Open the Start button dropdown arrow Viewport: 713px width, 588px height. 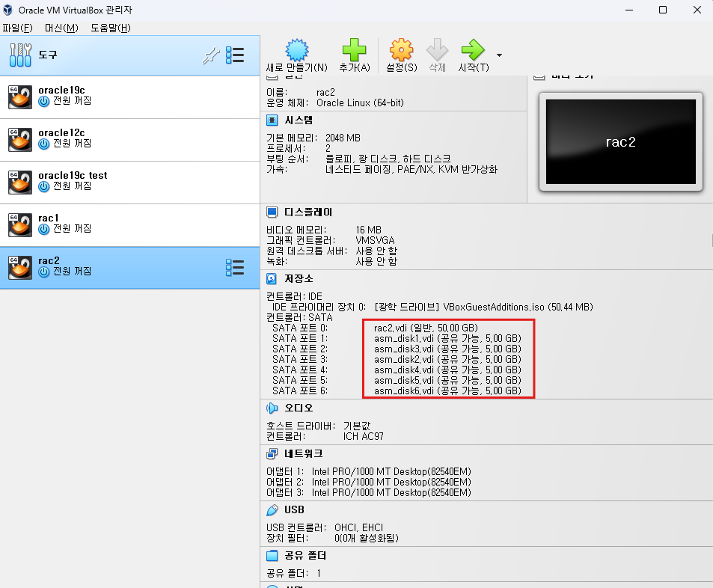(499, 55)
